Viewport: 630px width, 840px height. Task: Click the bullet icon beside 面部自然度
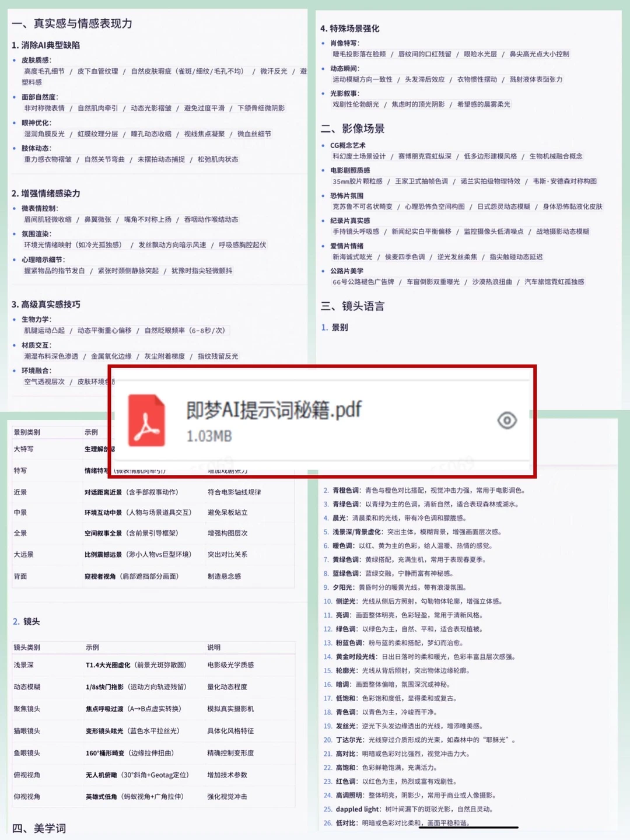(x=13, y=97)
